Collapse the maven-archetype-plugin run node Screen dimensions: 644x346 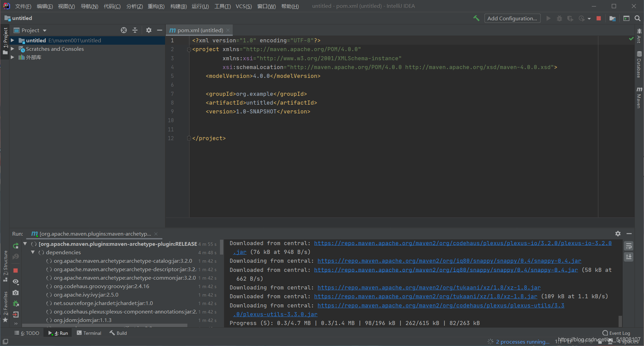click(25, 244)
